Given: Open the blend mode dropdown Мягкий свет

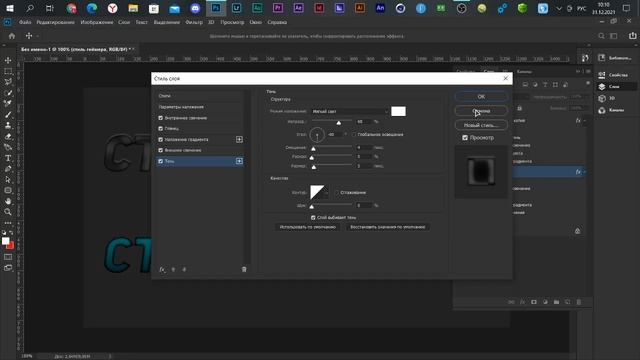Looking at the screenshot, I should pyautogui.click(x=350, y=111).
